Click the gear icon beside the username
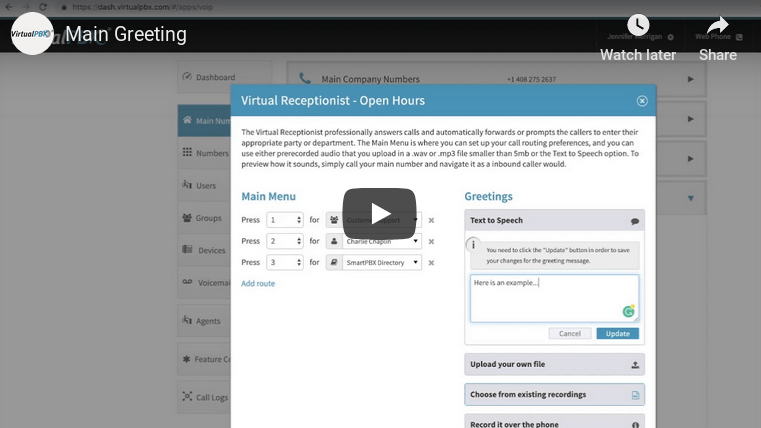Viewport: 761px width, 428px height. [x=670, y=37]
